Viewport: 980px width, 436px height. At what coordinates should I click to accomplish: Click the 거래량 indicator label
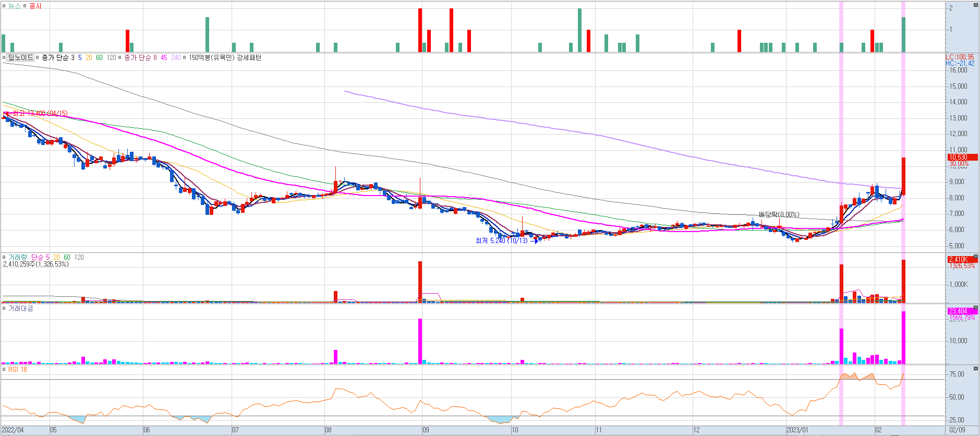point(17,257)
